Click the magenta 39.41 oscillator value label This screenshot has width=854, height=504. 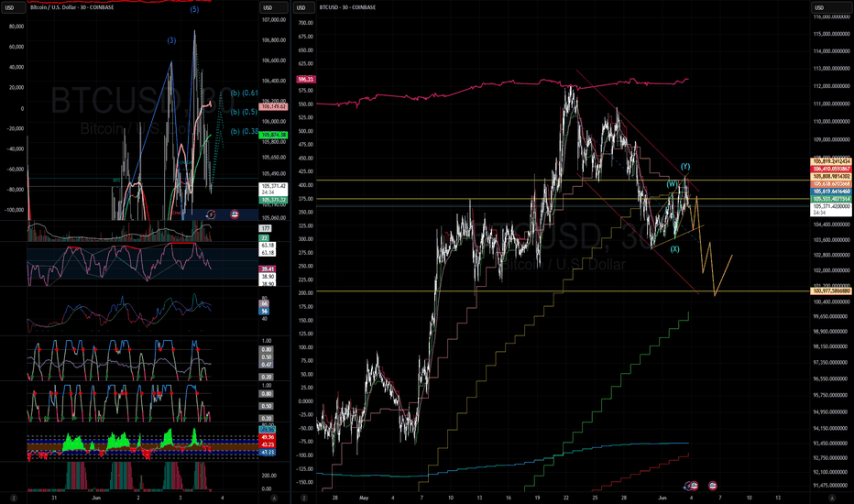(268, 269)
